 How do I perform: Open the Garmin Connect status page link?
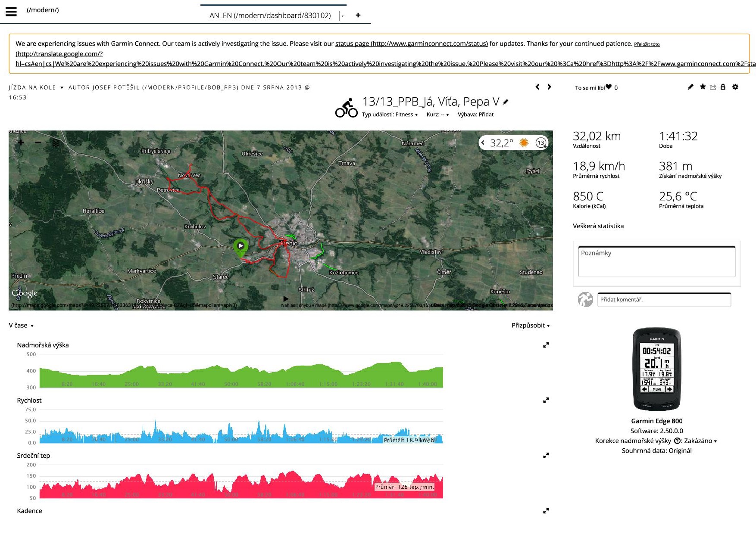pyautogui.click(x=411, y=43)
